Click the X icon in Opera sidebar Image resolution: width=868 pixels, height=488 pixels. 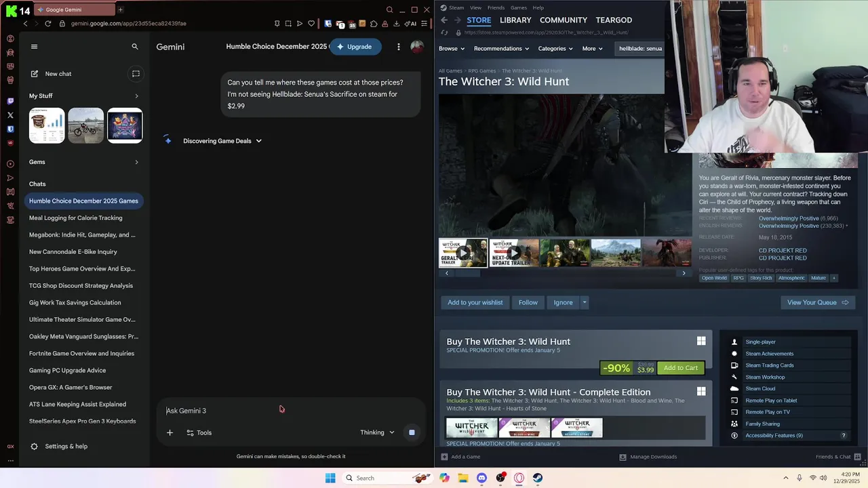pos(10,115)
